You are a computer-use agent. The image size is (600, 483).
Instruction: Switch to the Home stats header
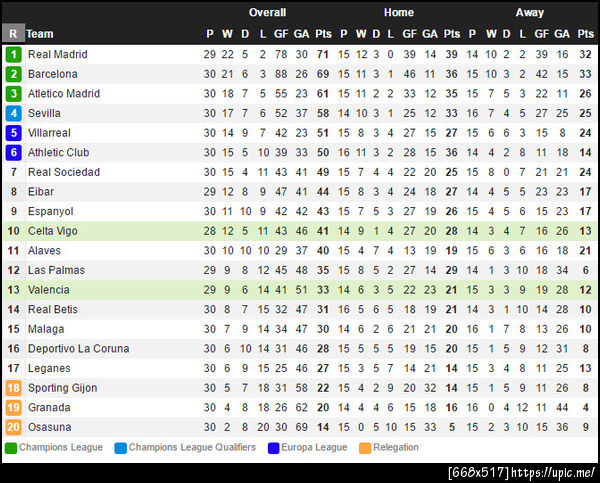[x=398, y=13]
